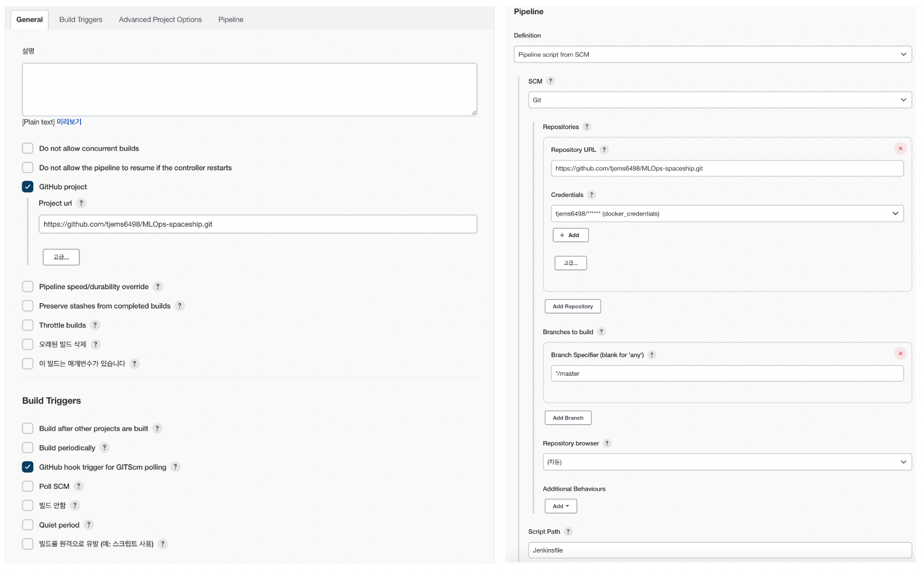Enable Do not allow pipeline to resume option

point(27,168)
